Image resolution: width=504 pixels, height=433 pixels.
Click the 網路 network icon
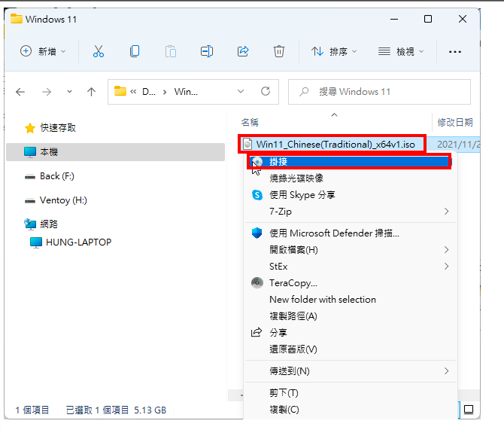click(x=30, y=224)
